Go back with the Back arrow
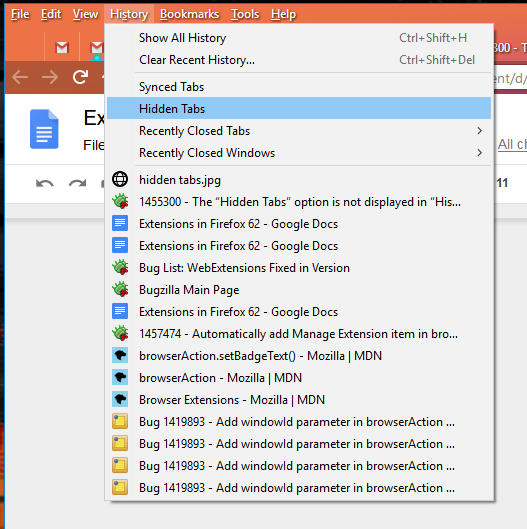 tap(20, 77)
